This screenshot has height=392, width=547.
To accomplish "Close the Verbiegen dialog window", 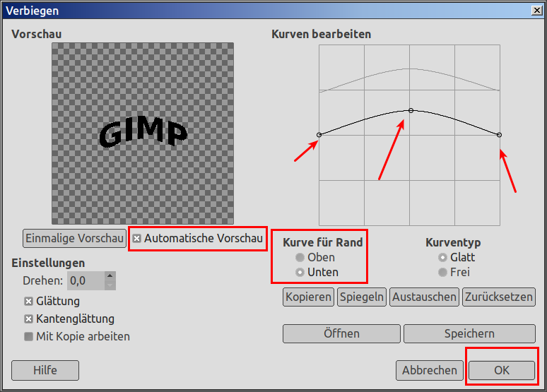I will (x=536, y=11).
